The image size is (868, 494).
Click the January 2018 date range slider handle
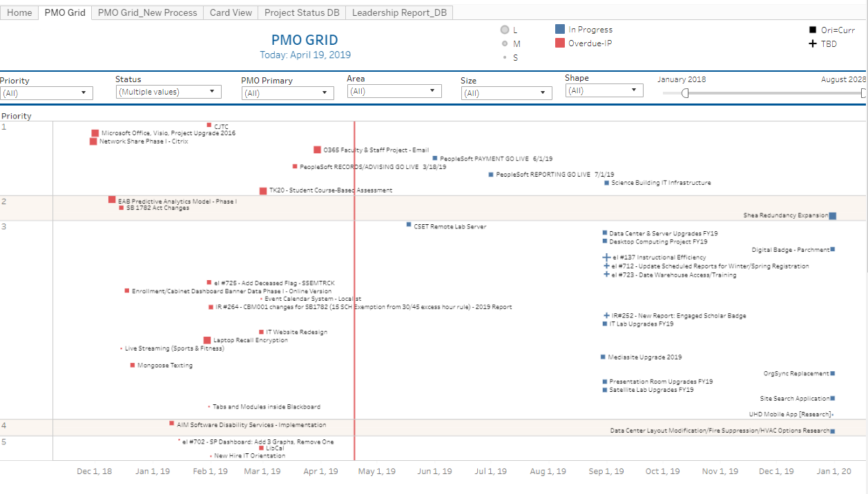pos(685,93)
